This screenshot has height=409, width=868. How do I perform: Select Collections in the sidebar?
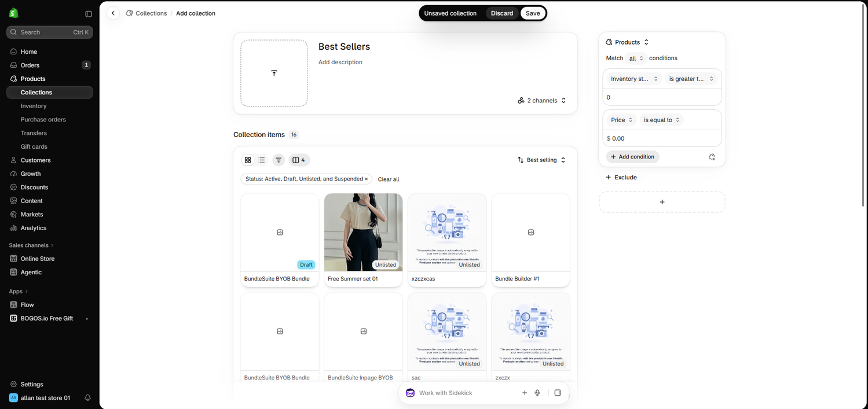click(x=50, y=93)
